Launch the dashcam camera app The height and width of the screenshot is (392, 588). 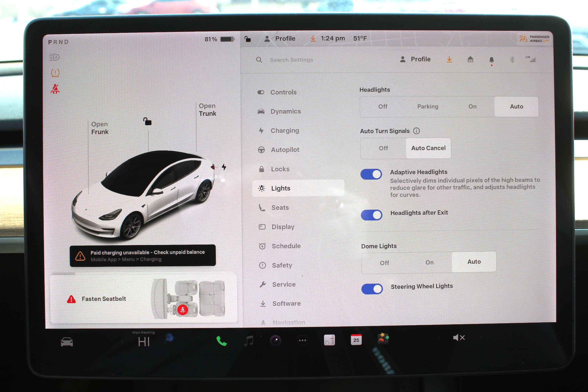click(x=275, y=341)
